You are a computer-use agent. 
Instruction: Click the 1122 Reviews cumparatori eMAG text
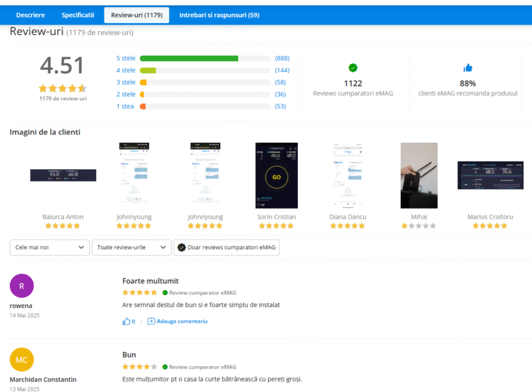coord(353,88)
